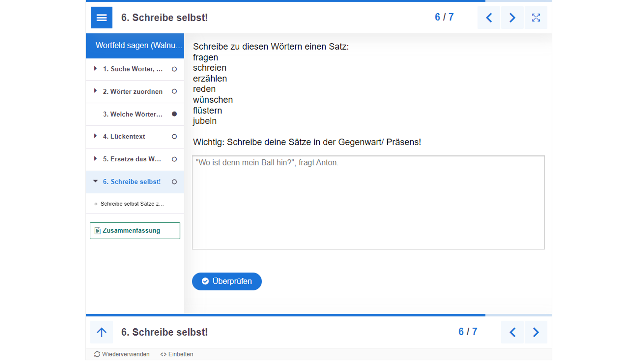Enter fullscreen mode
Screen dimensions: 644x363
pyautogui.click(x=536, y=17)
